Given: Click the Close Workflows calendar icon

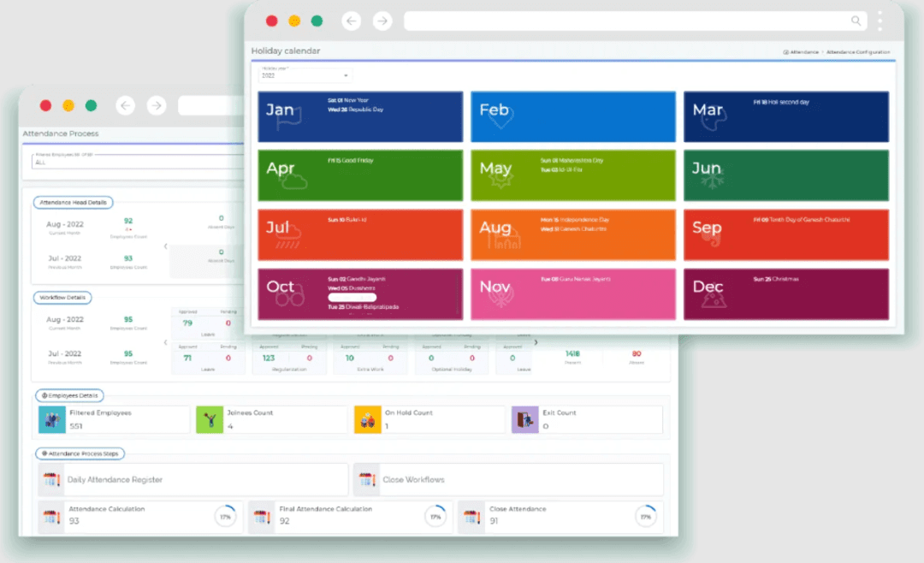Looking at the screenshot, I should point(367,479).
